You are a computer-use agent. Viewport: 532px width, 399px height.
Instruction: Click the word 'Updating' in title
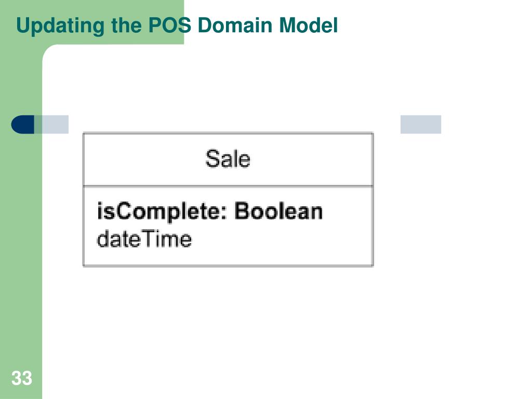pos(60,26)
